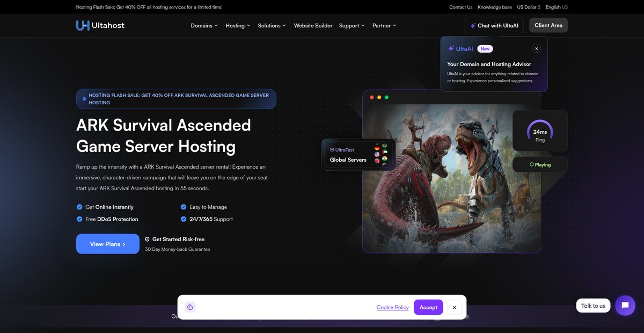The width and height of the screenshot is (644, 333).
Task: Open the Cookie Policy link
Action: 392,307
